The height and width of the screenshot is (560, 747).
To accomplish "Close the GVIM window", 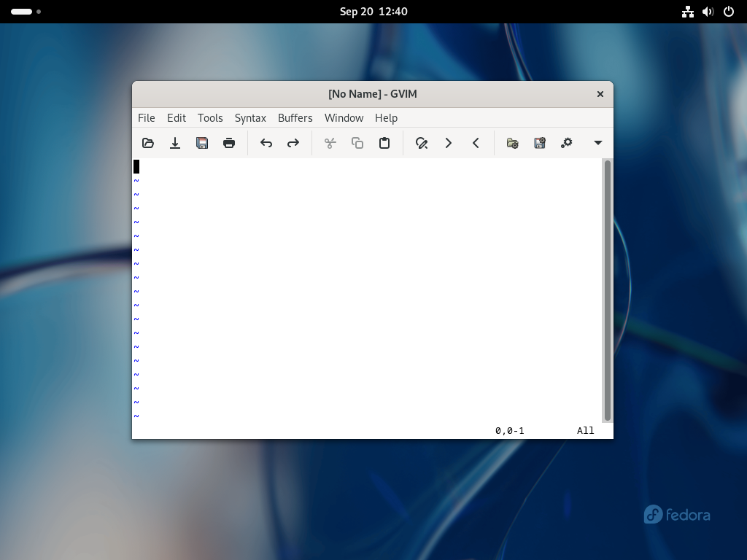I will (600, 94).
